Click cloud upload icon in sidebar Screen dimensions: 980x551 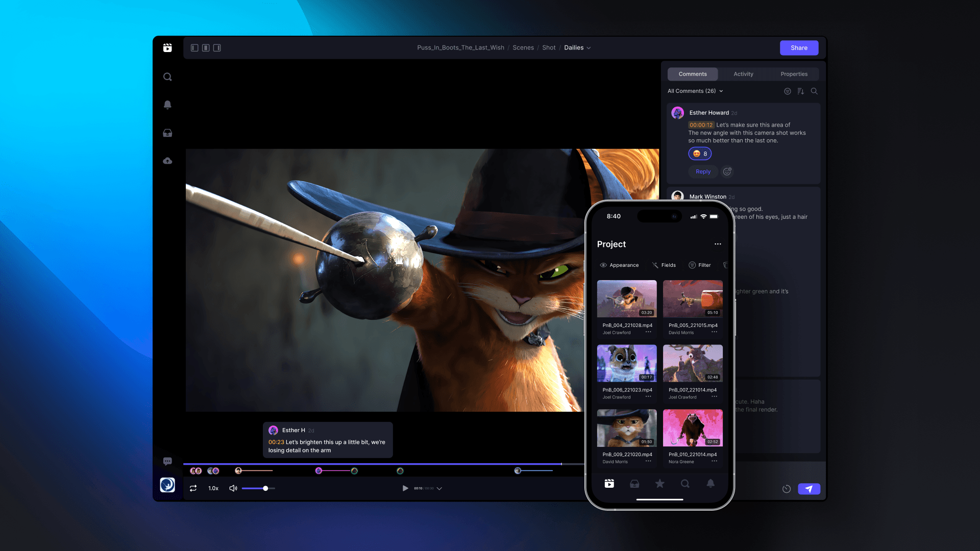(x=167, y=161)
